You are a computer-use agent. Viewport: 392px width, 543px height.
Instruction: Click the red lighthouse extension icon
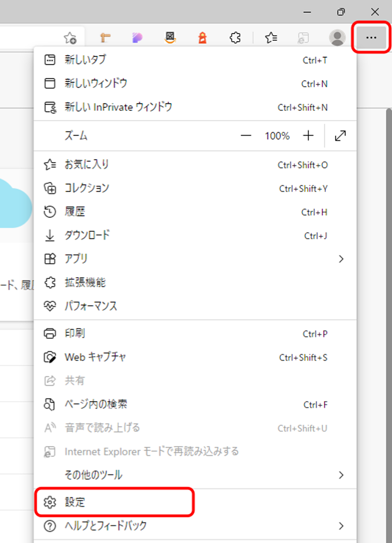[x=202, y=37]
